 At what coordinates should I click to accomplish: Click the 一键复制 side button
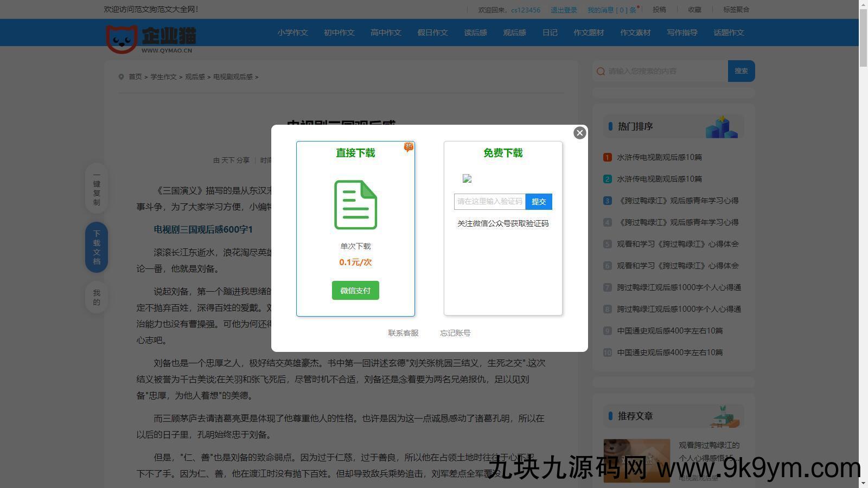click(x=97, y=189)
